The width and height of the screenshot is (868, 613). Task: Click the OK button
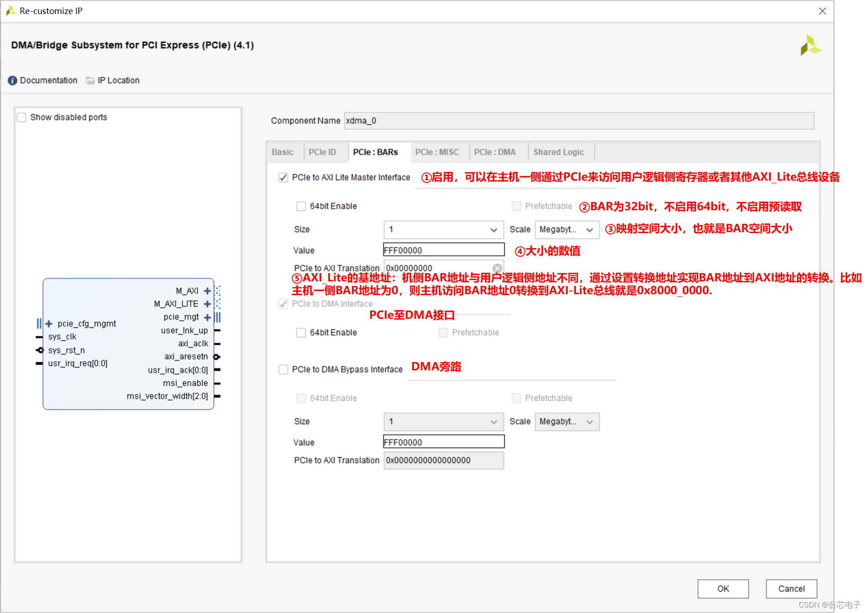[723, 588]
